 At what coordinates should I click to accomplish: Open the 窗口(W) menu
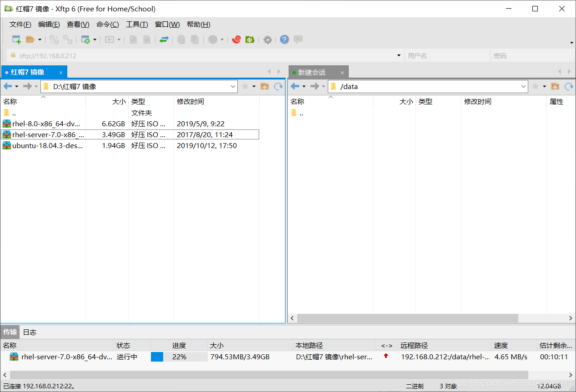click(167, 25)
